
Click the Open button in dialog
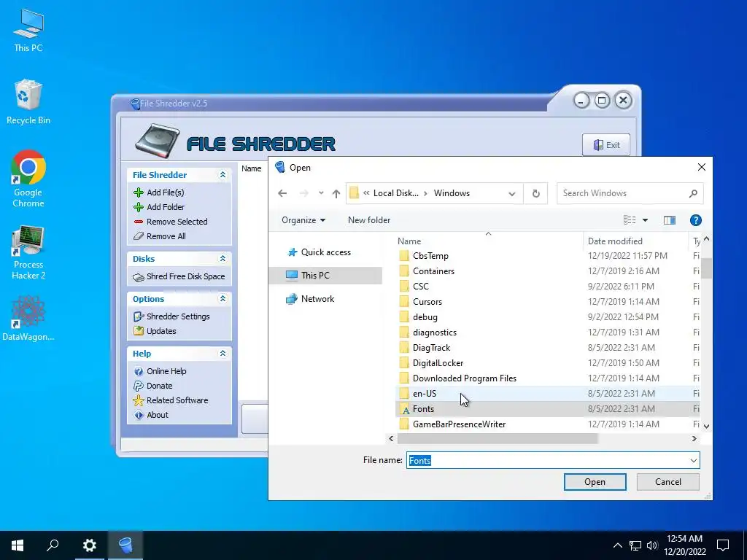pyautogui.click(x=595, y=482)
